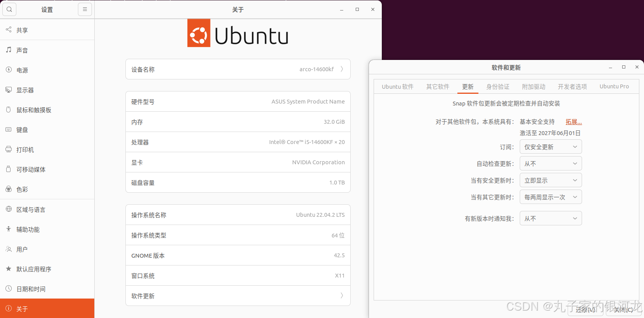
Task: Go to 显示器 settings
Action: tap(47, 90)
